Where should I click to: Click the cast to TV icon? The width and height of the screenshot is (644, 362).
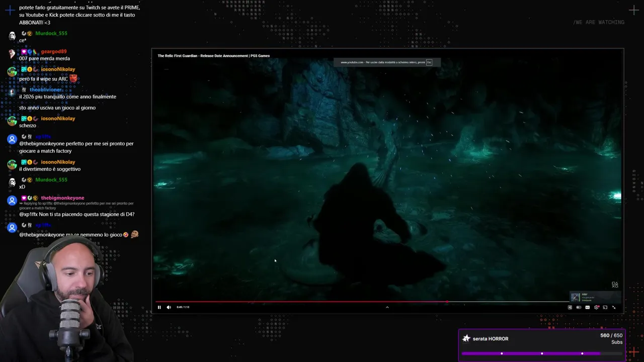click(x=605, y=307)
